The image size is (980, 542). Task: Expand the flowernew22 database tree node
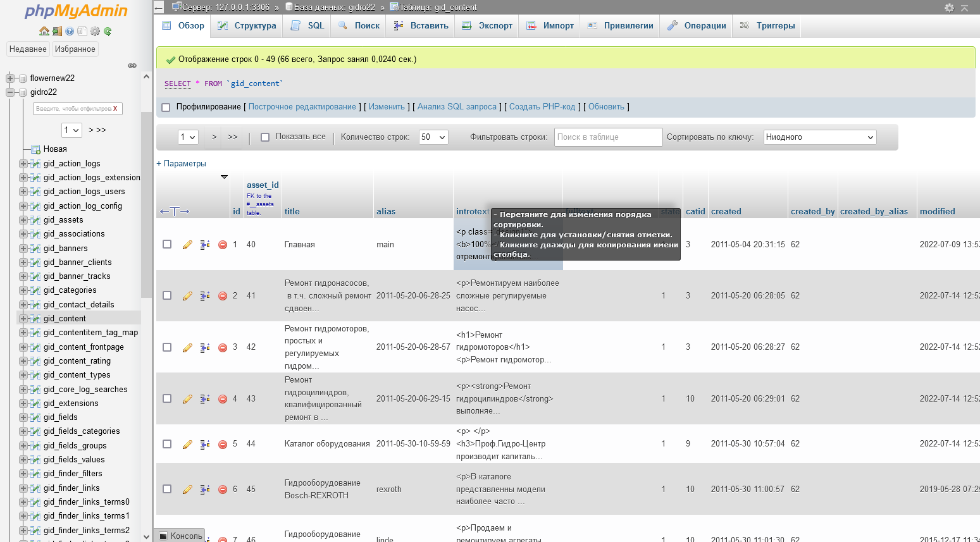[x=10, y=78]
